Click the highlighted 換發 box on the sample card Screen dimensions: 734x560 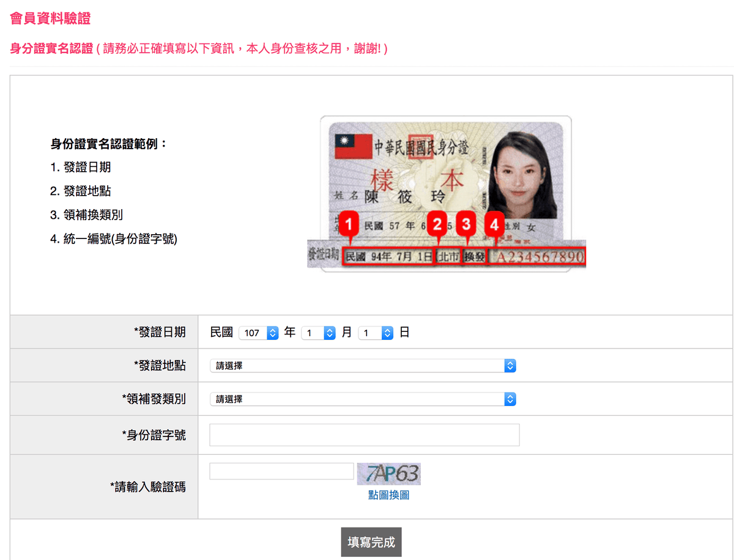tap(475, 257)
